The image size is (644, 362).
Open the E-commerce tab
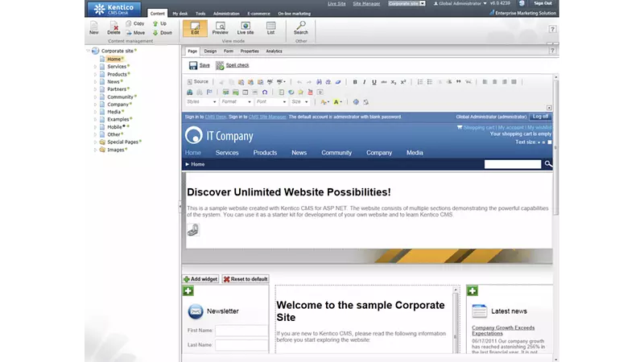click(258, 14)
